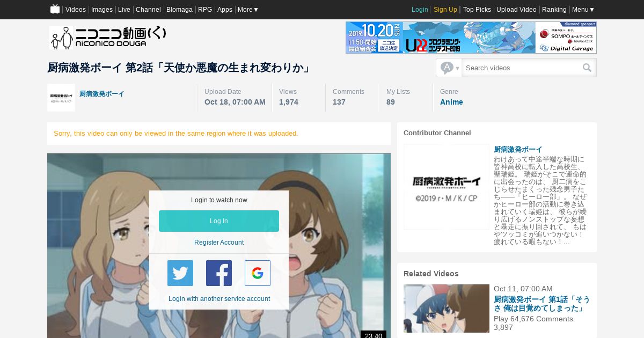The height and width of the screenshot is (338, 644).
Task: Click the upload date Oct 18, 07:00 AM
Action: [x=235, y=102]
